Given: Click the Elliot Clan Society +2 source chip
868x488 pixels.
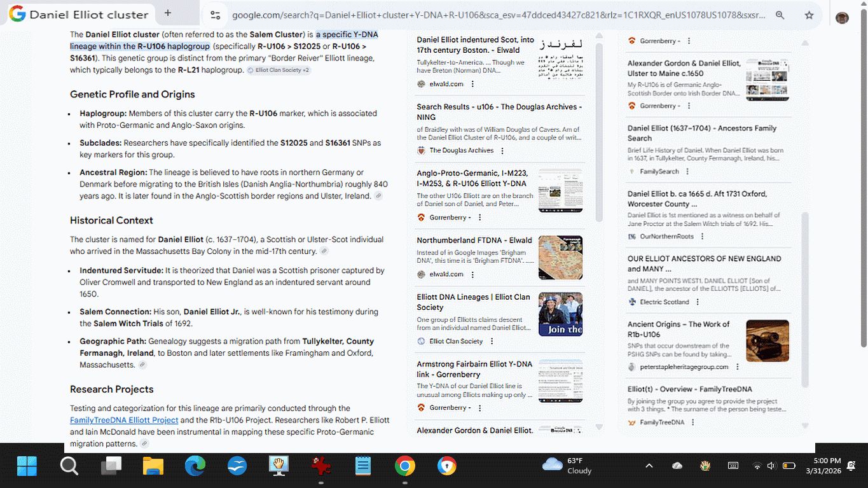Looking at the screenshot, I should (x=279, y=70).
